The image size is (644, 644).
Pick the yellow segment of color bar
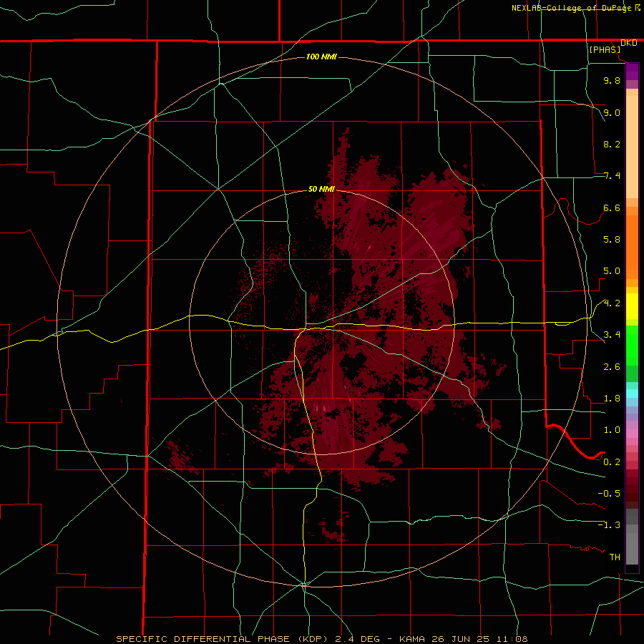pos(632,306)
